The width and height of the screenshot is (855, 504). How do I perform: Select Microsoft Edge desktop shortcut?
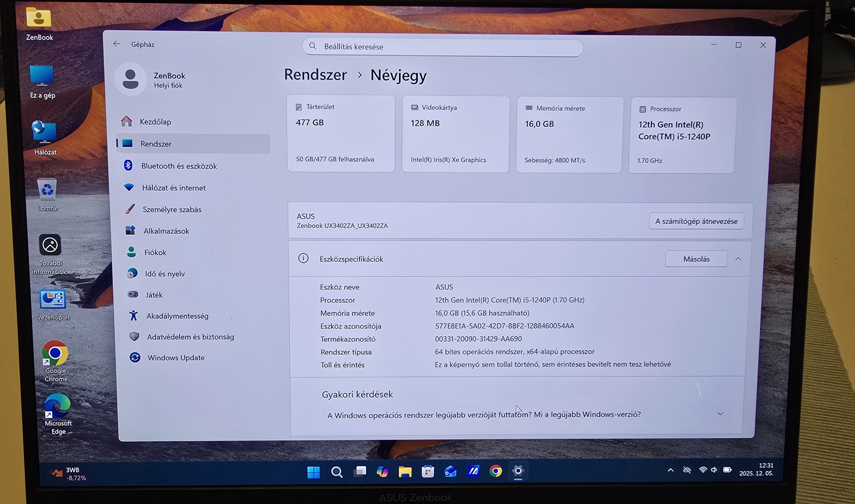tap(58, 415)
